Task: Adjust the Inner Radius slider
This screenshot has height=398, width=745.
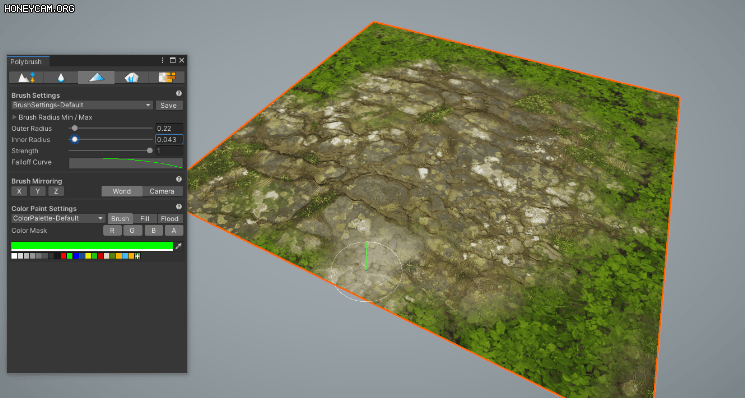Action: (x=111, y=140)
